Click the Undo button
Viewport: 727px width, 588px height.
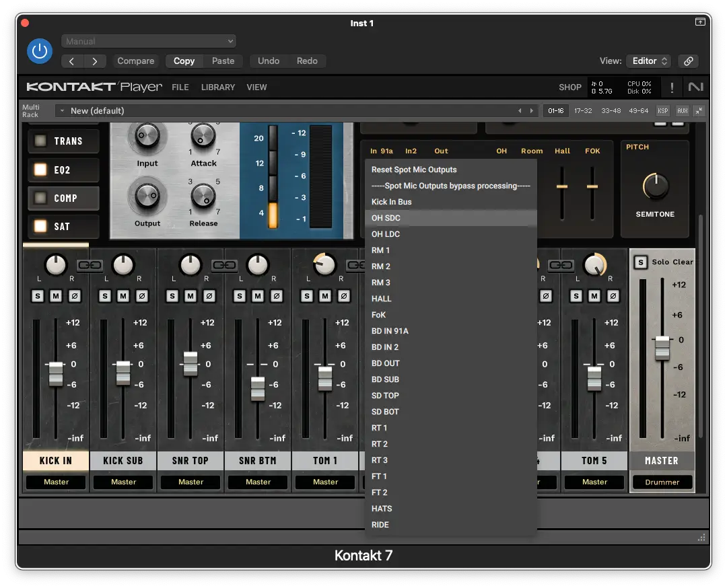pos(269,61)
